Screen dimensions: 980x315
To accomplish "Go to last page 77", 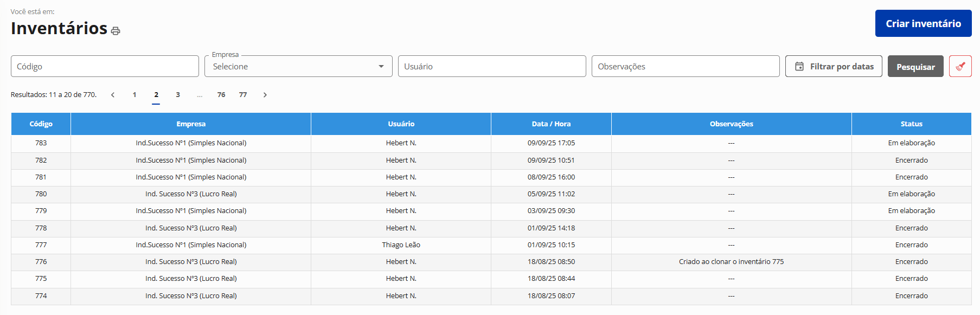I will tap(243, 95).
